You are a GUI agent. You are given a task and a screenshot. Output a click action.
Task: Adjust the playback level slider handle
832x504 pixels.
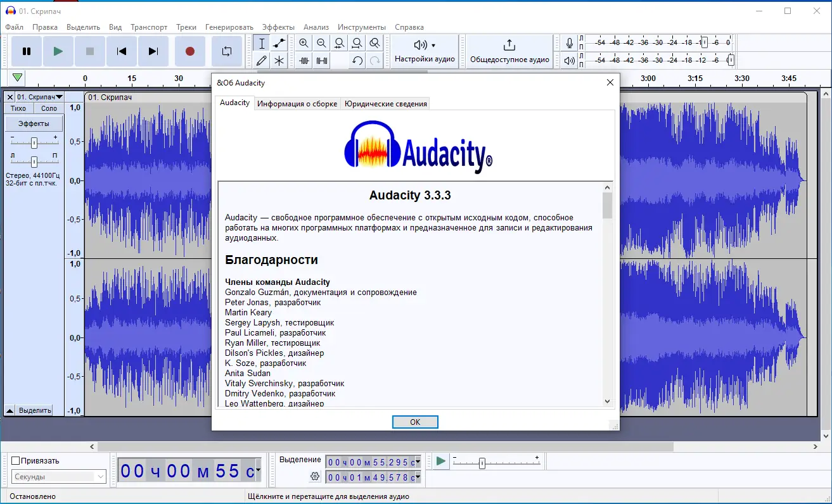[731, 60]
